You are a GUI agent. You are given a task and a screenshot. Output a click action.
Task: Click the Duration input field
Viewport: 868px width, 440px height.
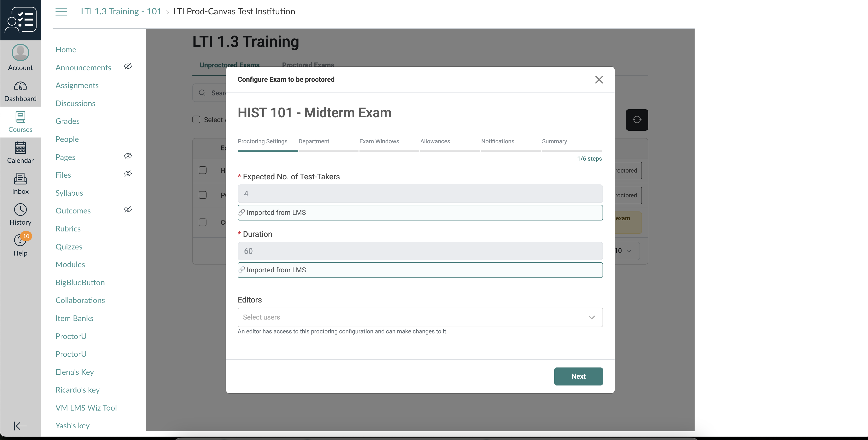tap(420, 251)
